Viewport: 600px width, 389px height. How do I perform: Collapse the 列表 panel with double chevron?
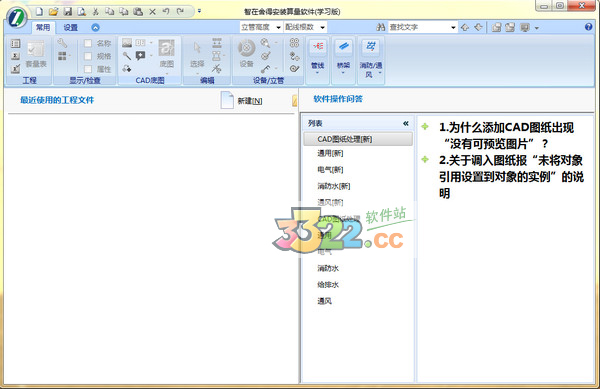pyautogui.click(x=406, y=123)
